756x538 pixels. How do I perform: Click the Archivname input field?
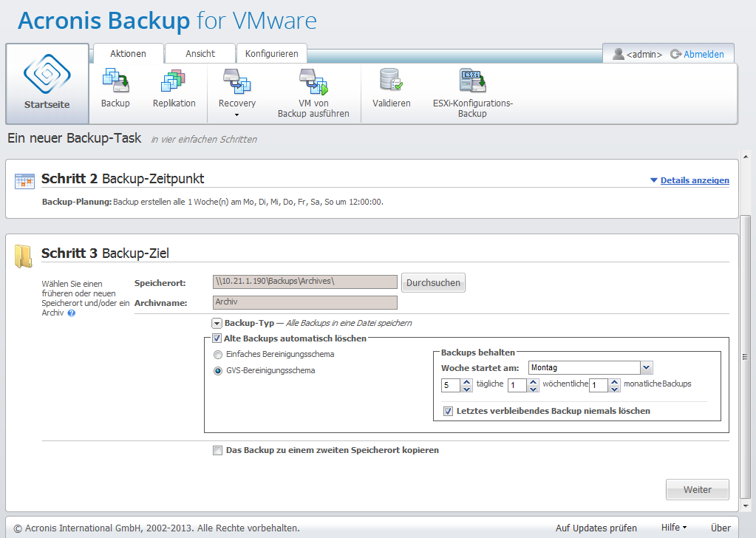point(304,302)
